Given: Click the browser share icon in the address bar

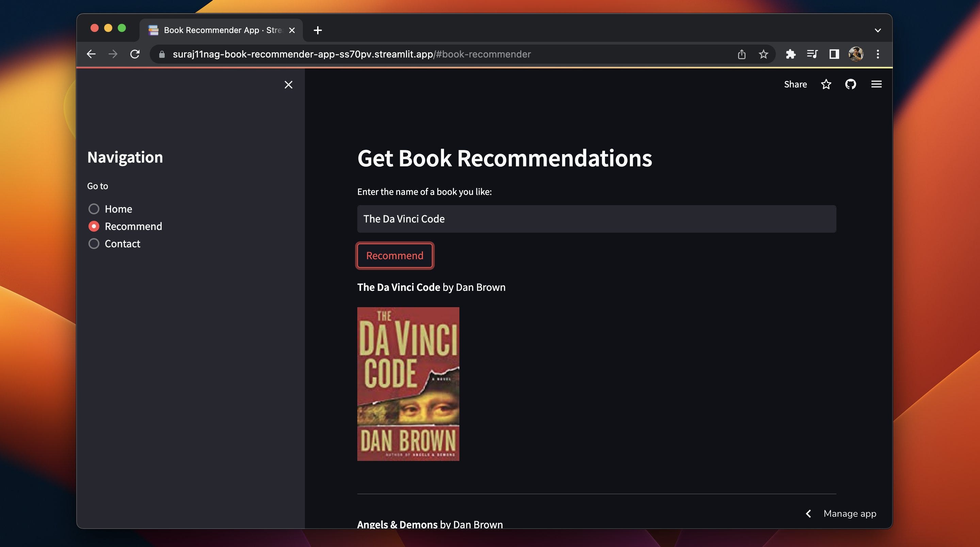Looking at the screenshot, I should 741,54.
